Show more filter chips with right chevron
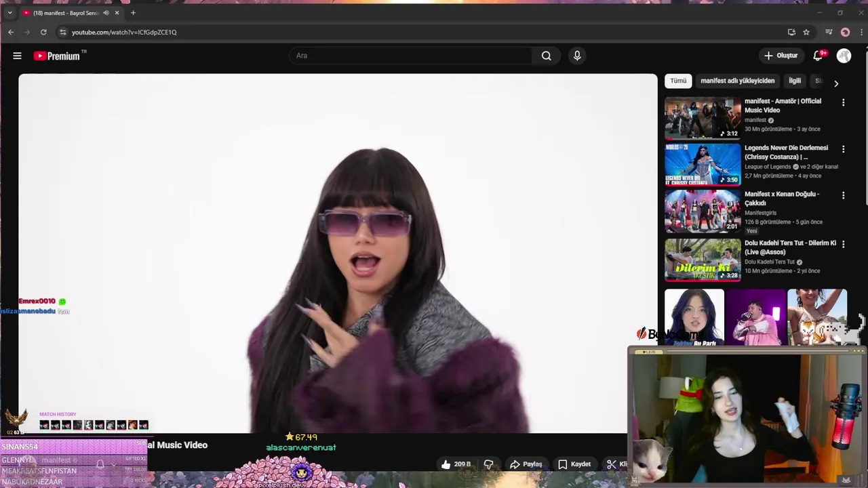 coord(836,83)
